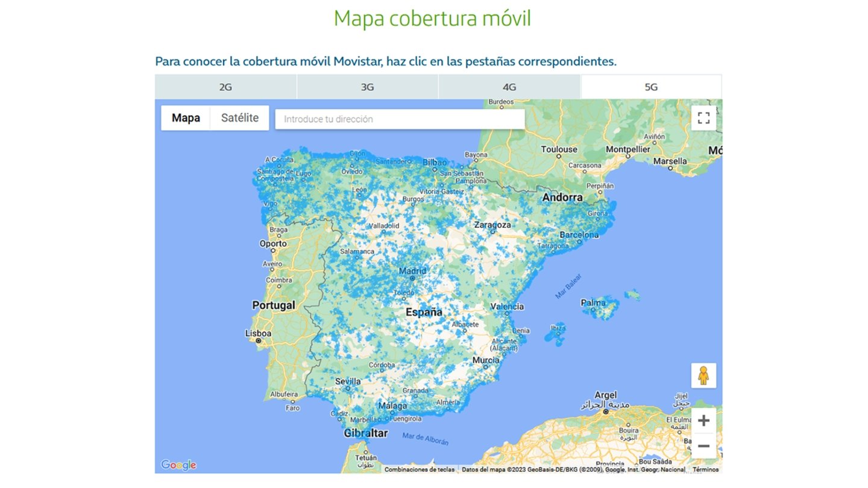This screenshot has width=868, height=488.
Task: Open the Términos link
Action: [705, 469]
